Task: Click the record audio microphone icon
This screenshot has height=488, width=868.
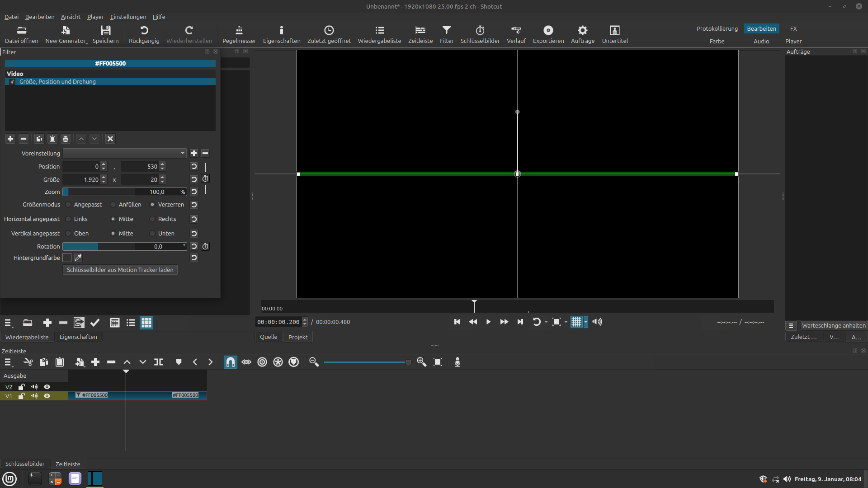Action: (x=457, y=362)
